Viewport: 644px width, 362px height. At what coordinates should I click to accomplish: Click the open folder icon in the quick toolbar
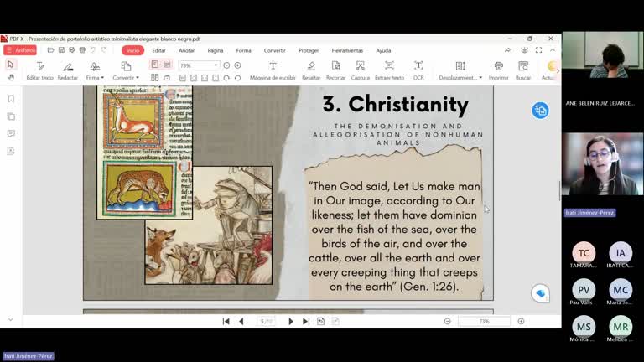50,50
